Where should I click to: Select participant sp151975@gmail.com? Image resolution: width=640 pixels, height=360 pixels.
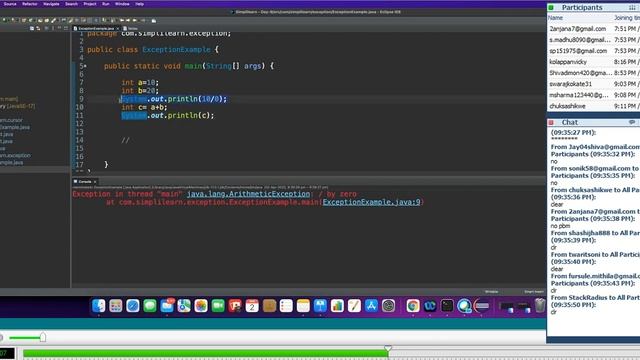[578, 51]
